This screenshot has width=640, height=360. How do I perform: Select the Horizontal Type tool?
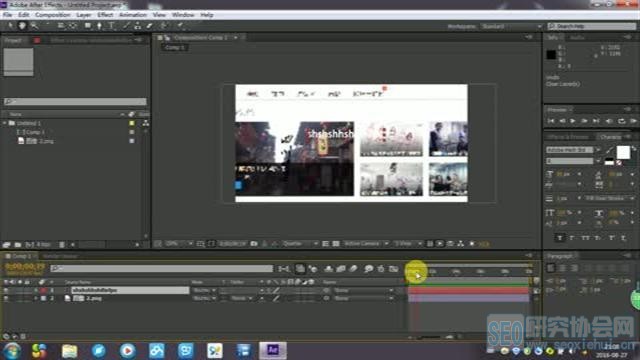[111, 26]
